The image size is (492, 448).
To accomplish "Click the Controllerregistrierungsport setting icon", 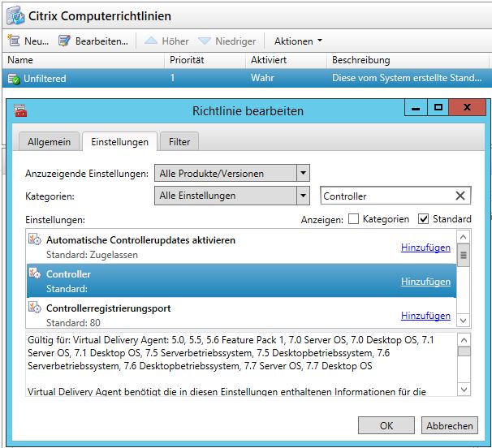I will pos(35,308).
